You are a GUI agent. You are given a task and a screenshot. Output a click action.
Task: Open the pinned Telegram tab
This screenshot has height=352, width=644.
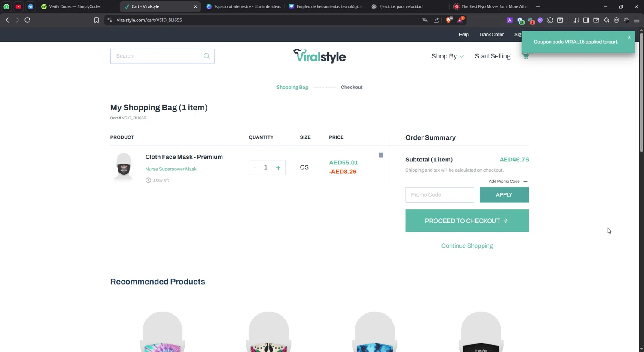[x=30, y=6]
